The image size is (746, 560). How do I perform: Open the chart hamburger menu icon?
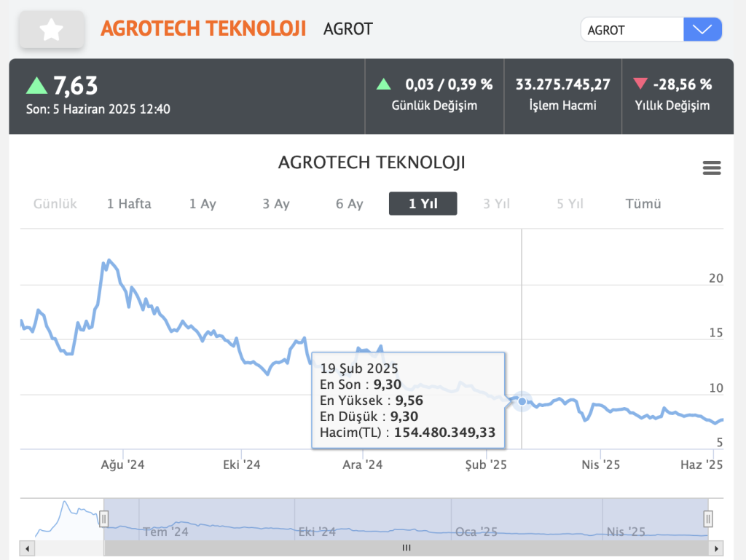click(x=711, y=168)
